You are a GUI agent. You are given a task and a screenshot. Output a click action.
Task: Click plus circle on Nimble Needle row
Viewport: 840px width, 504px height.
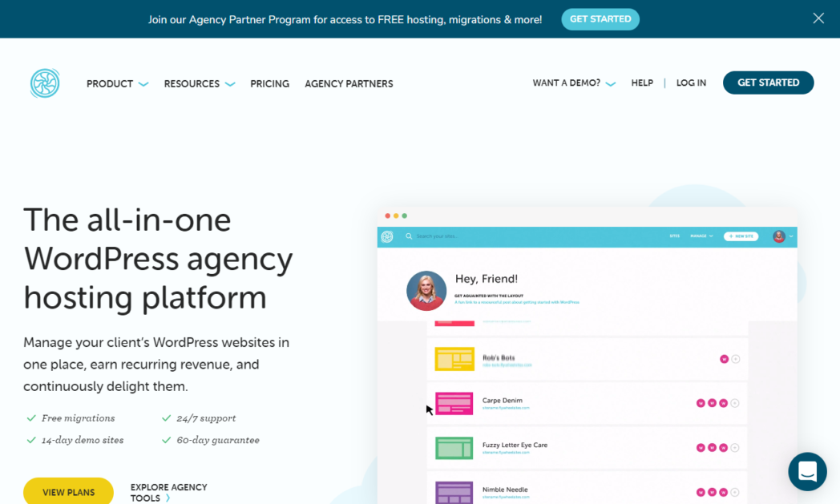(735, 492)
